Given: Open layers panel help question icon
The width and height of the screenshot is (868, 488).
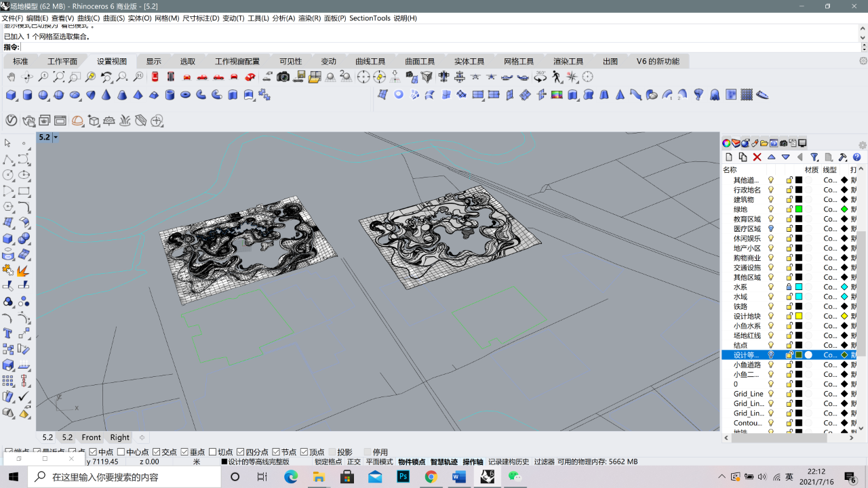Looking at the screenshot, I should pyautogui.click(x=856, y=157).
